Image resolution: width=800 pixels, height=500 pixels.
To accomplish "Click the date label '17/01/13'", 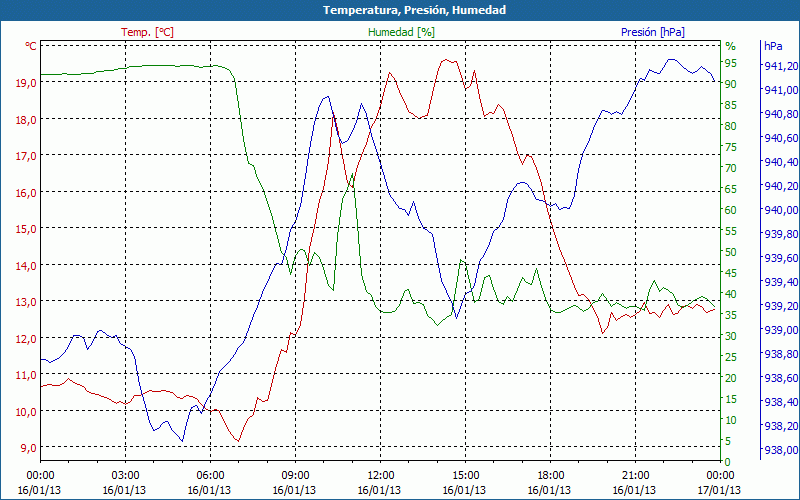I will point(719,490).
